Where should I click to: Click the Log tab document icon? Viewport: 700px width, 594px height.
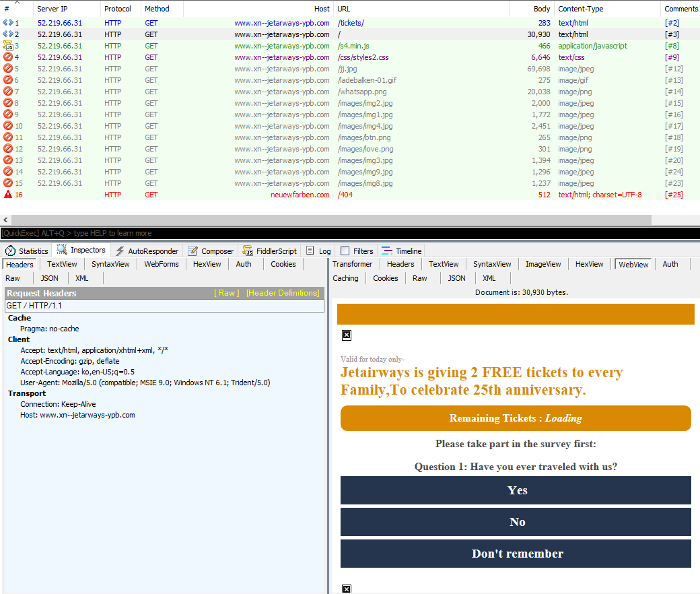click(x=310, y=251)
